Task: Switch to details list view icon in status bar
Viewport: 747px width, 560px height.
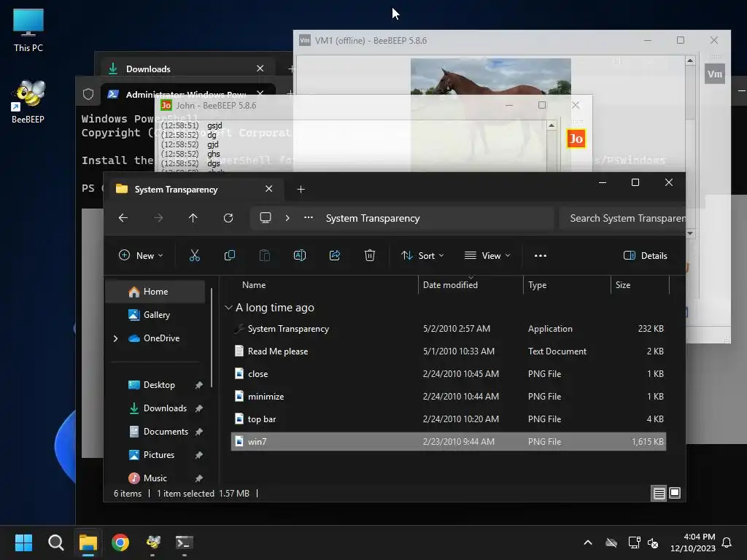Action: tap(659, 494)
